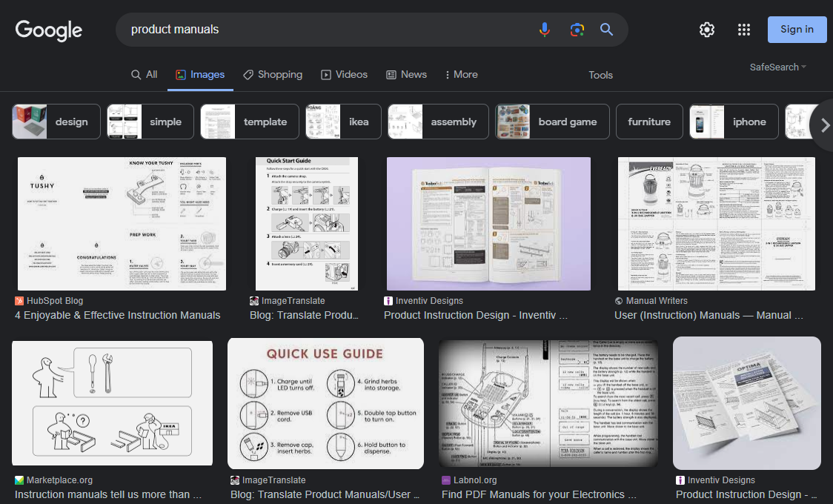
Task: Click the Google logo
Action: click(48, 30)
